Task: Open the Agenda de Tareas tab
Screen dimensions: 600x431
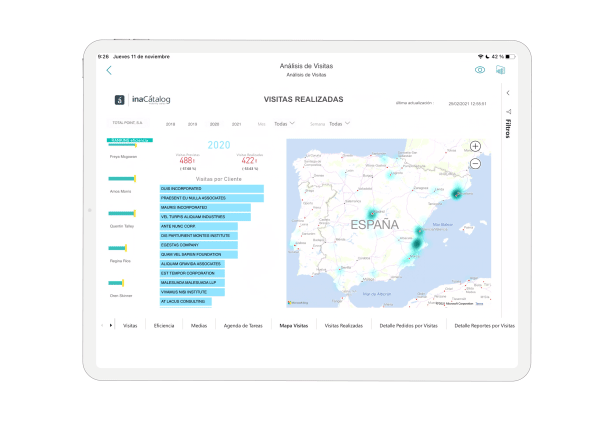Action: click(242, 325)
